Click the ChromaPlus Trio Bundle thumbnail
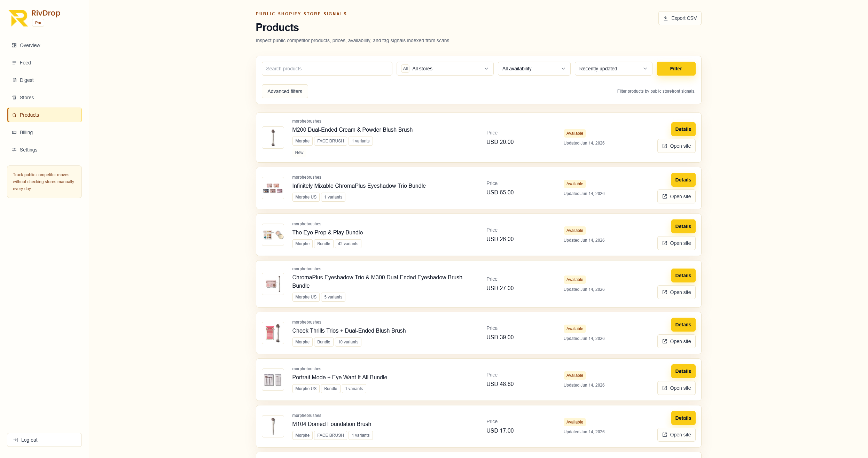This screenshot has width=868, height=458. click(273, 188)
